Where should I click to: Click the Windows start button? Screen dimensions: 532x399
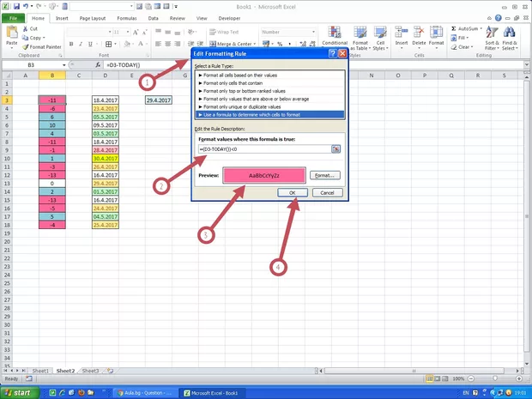click(x=20, y=392)
